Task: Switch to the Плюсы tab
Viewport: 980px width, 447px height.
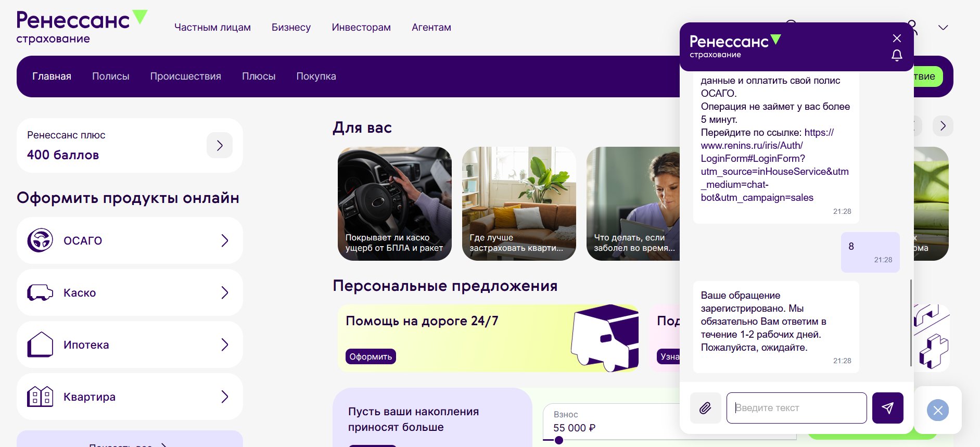Action: (x=259, y=76)
